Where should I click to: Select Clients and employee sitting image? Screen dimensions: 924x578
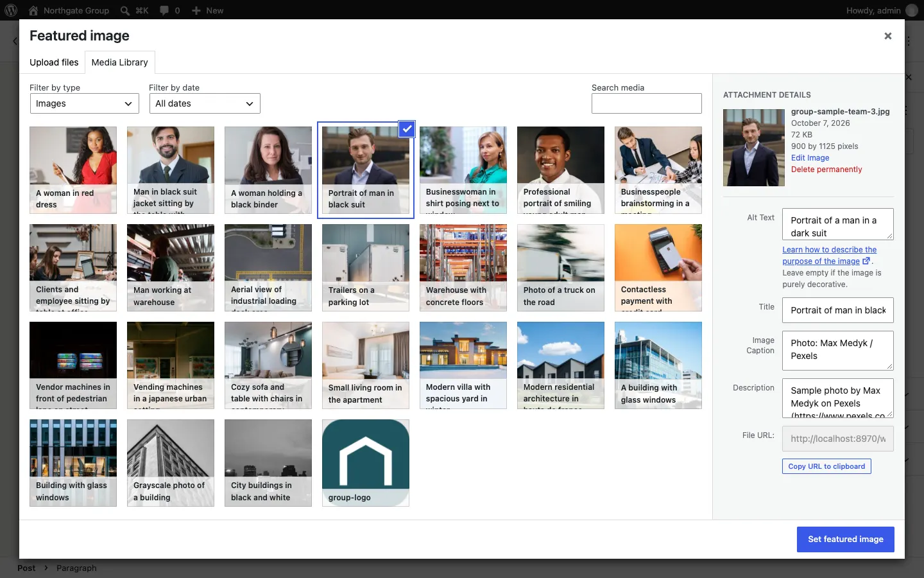(x=73, y=268)
